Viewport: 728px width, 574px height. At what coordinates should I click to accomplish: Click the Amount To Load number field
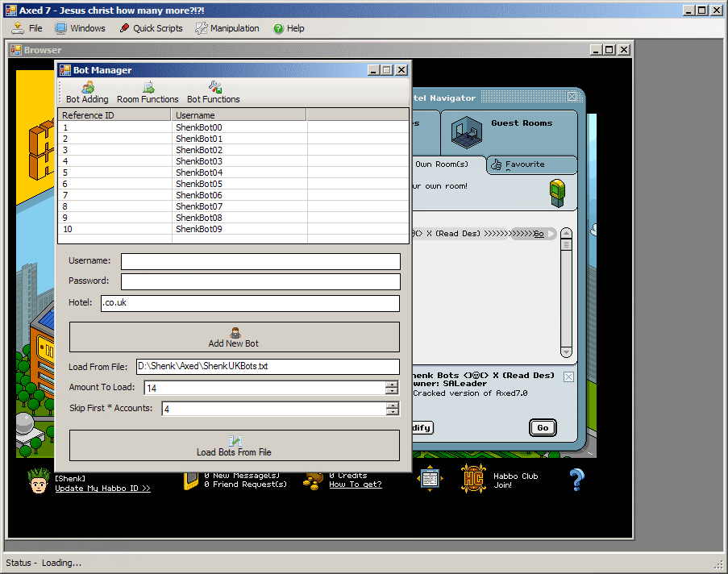[265, 388]
